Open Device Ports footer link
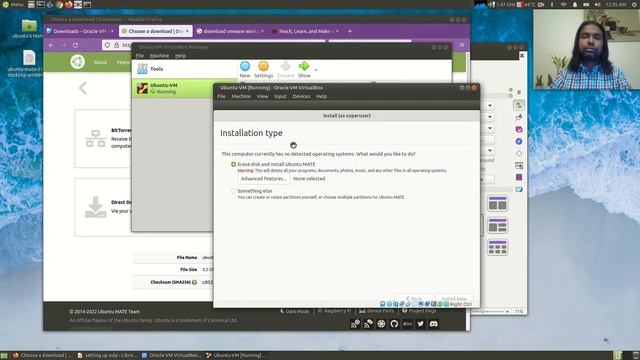Screen dimensions: 640x360 coord(376,311)
